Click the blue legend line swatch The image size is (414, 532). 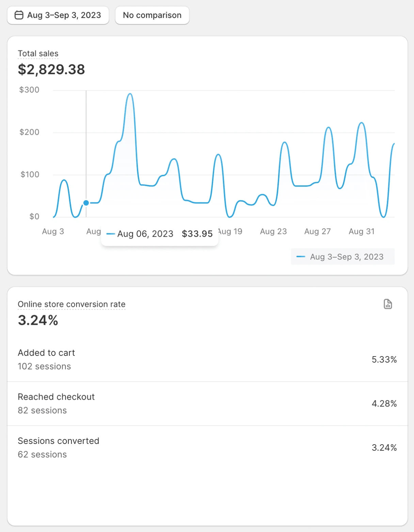pyautogui.click(x=301, y=257)
